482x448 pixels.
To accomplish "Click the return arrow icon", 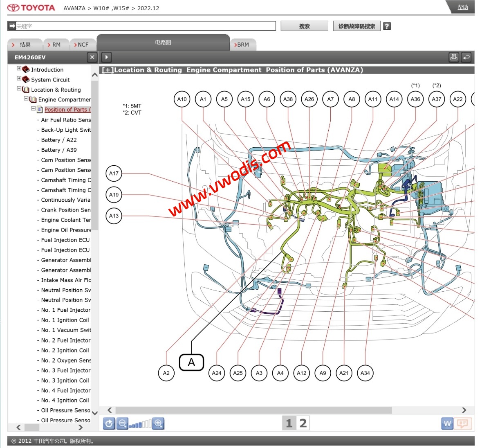I will click(466, 57).
